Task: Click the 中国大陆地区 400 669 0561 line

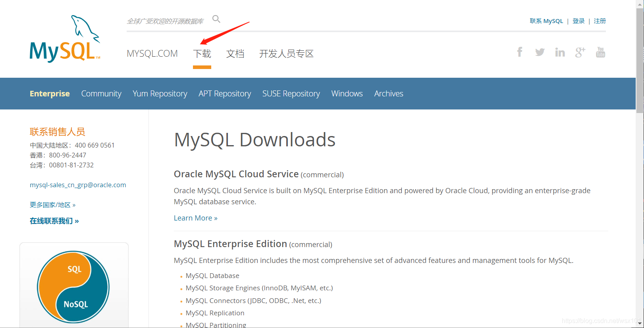Action: 72,145
